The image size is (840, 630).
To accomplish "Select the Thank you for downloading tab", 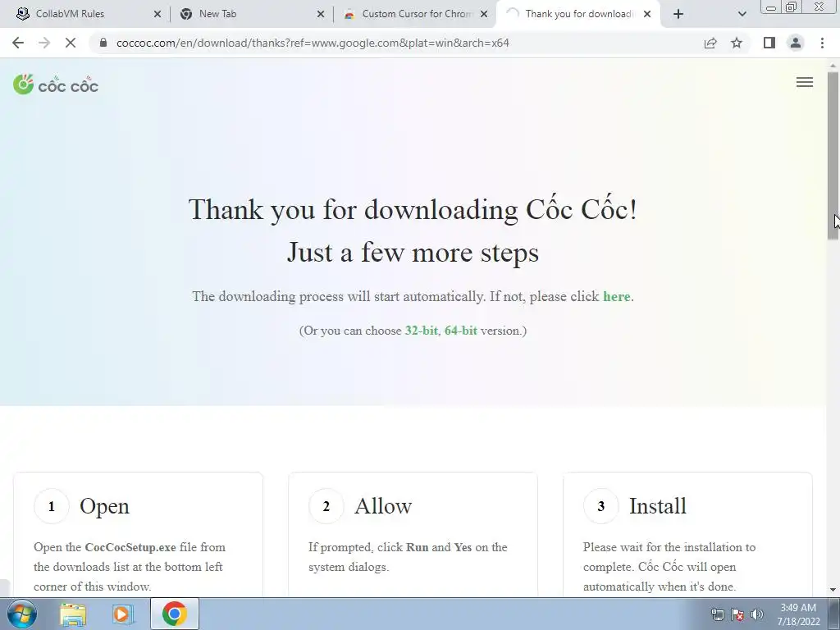I will [x=578, y=14].
